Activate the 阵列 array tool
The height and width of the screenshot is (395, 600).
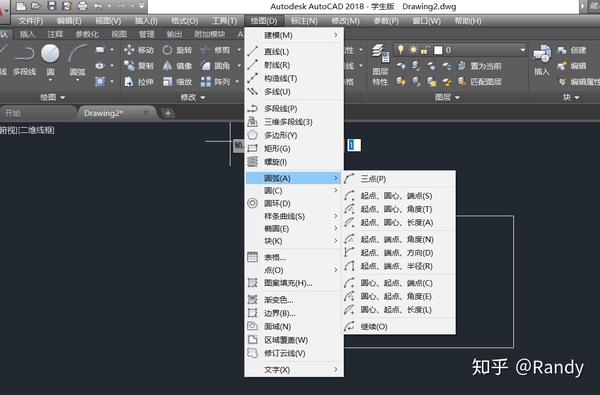tap(215, 82)
